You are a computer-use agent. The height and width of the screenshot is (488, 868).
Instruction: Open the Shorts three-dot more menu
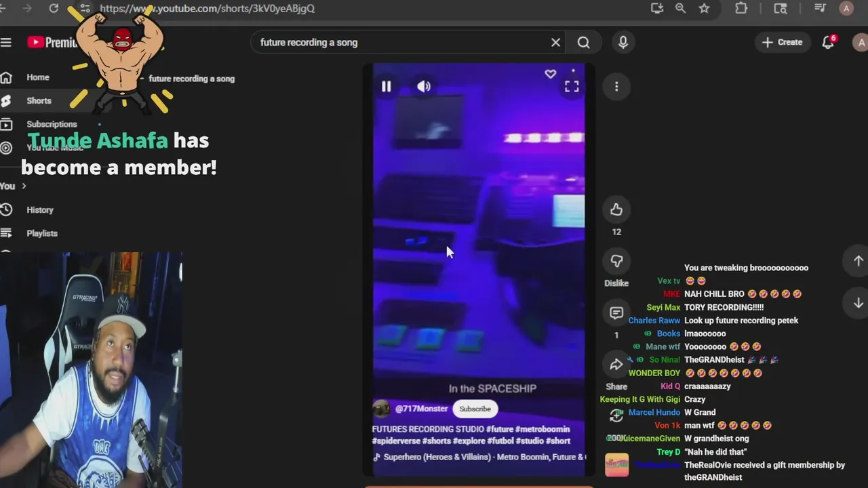[616, 86]
